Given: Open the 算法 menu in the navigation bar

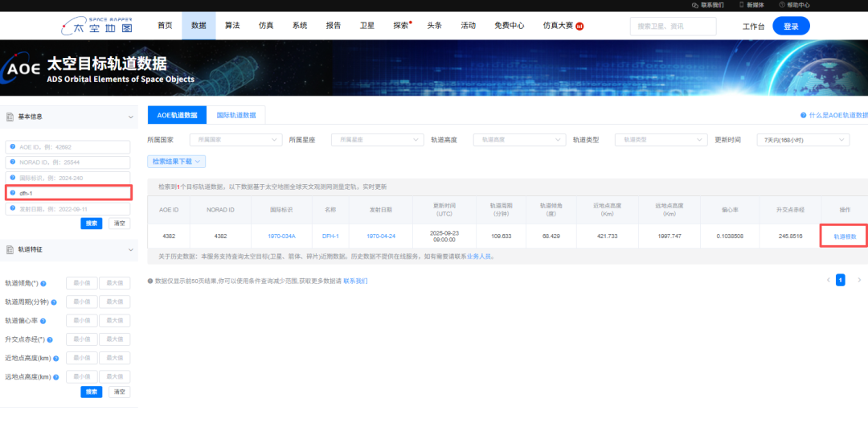Looking at the screenshot, I should 232,26.
